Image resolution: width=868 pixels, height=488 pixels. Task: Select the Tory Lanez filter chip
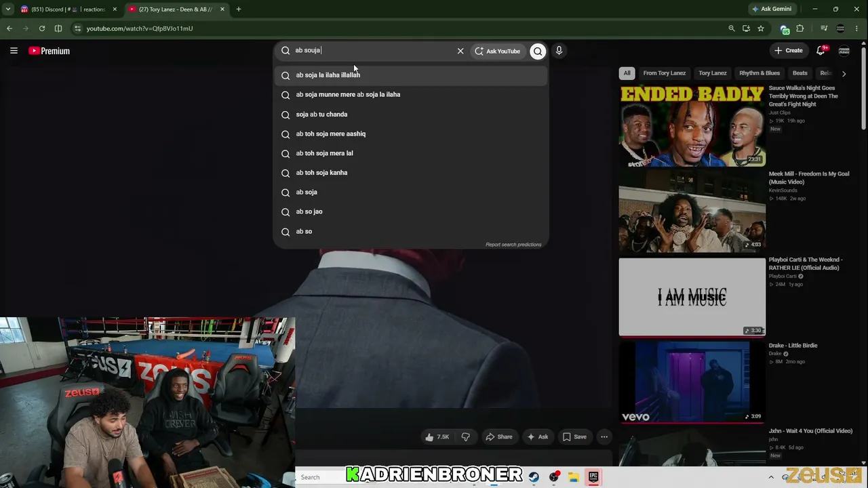(713, 73)
